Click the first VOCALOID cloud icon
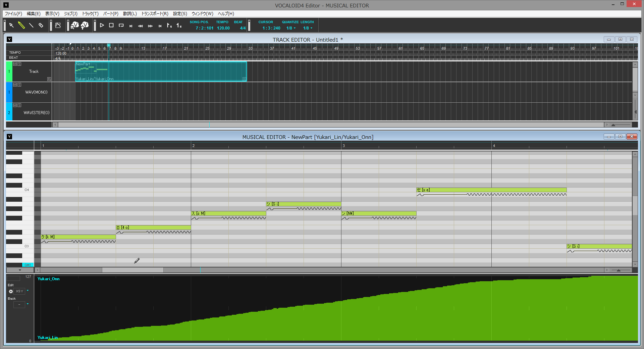 [75, 25]
